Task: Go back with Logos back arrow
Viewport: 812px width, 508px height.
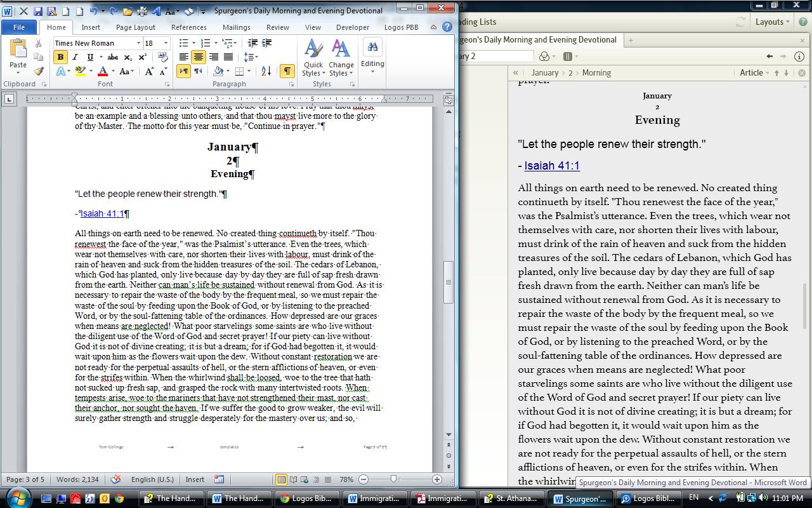Action: coord(769,57)
